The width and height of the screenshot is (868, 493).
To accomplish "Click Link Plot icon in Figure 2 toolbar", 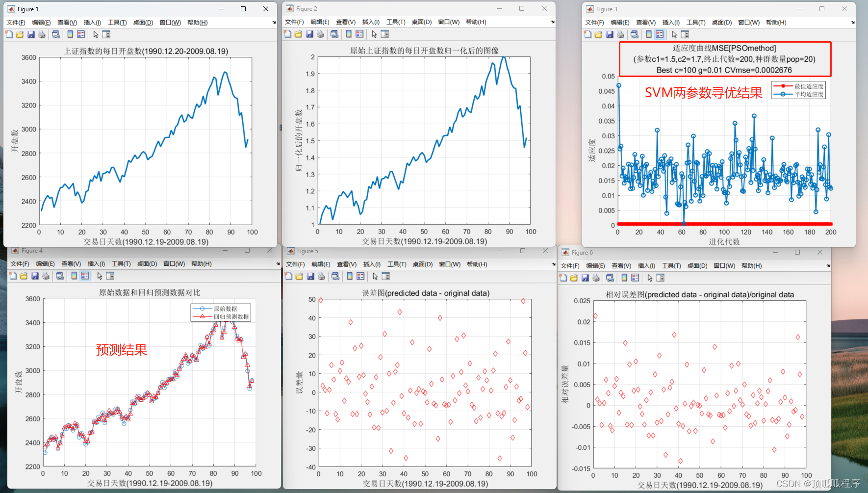I will coord(334,34).
